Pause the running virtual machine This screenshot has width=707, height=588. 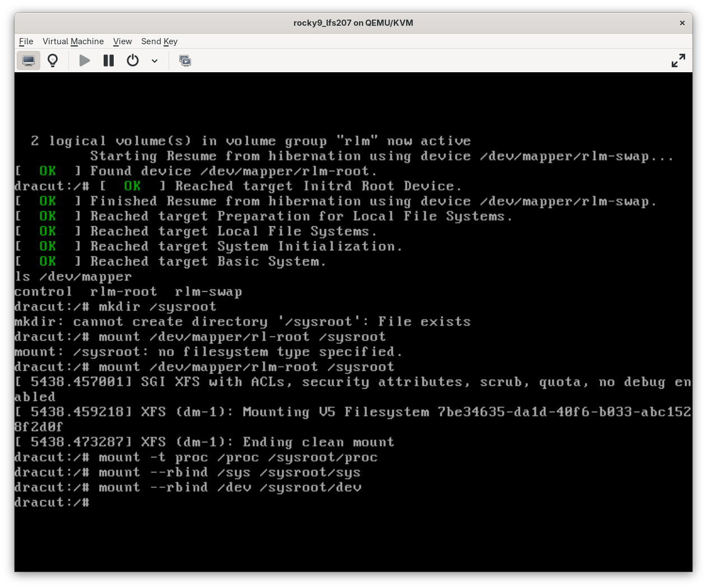[109, 60]
